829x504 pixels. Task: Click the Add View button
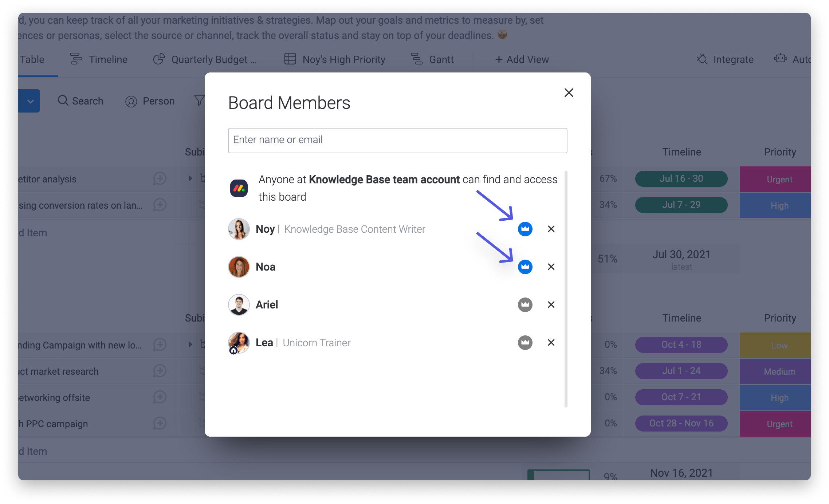[522, 59]
